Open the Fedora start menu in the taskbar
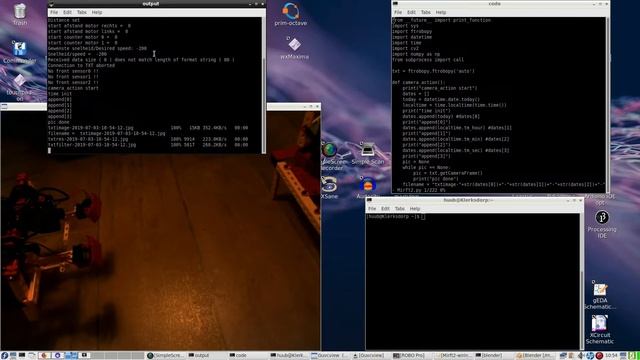This screenshot has width=640, height=360. 4,356
